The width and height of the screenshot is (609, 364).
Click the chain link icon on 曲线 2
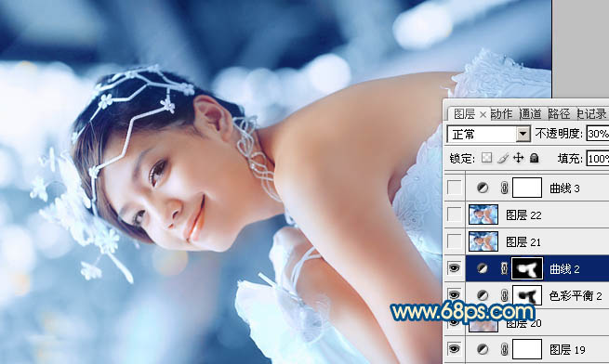(x=504, y=268)
